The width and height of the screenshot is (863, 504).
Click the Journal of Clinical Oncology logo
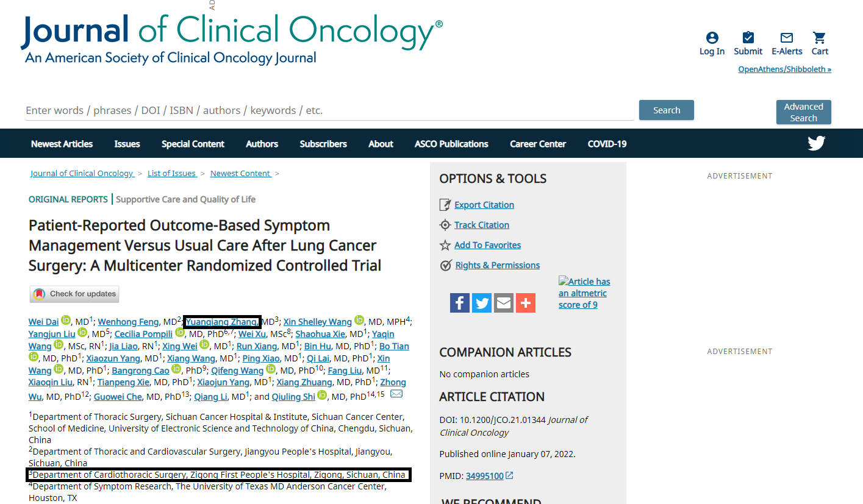(x=232, y=40)
